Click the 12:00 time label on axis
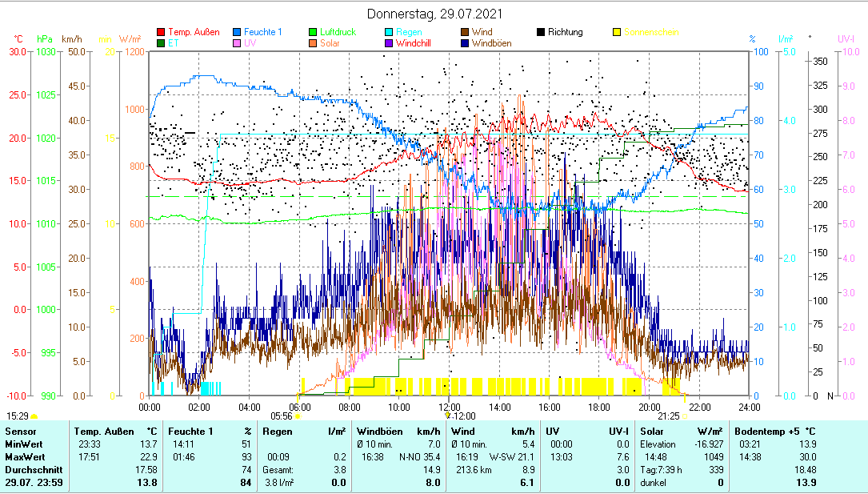The width and height of the screenshot is (868, 494). [x=450, y=407]
